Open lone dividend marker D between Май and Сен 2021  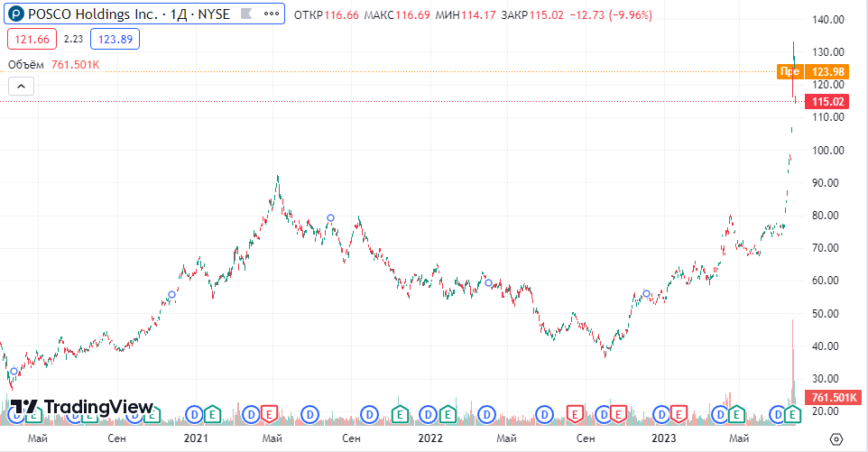(310, 414)
